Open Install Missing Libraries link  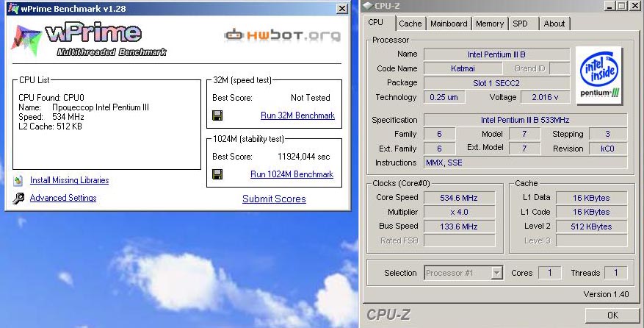click(70, 180)
